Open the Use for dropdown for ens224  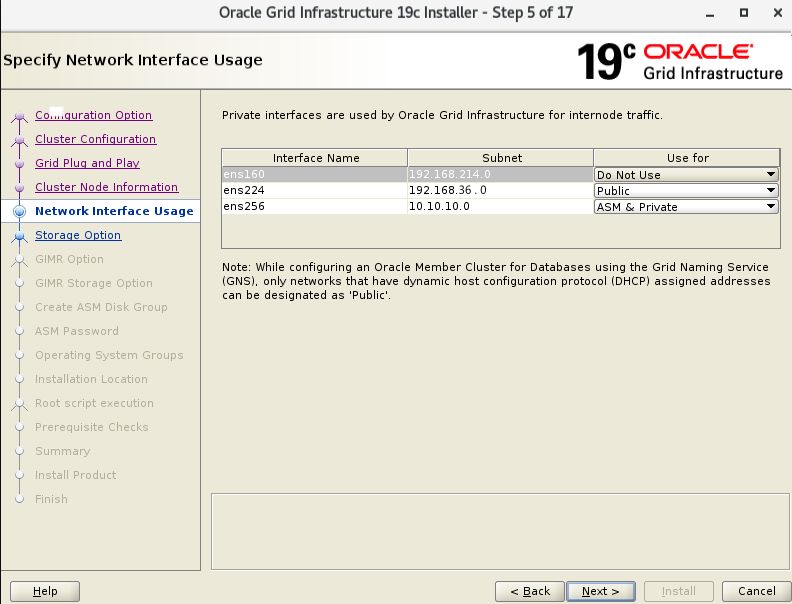[x=686, y=191]
